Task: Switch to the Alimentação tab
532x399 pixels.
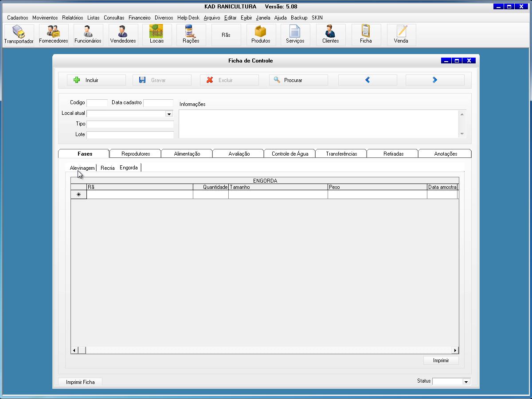Action: pos(187,154)
